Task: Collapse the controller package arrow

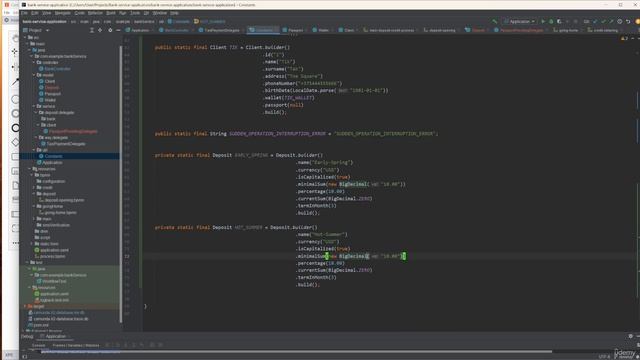Action: pos(34,62)
